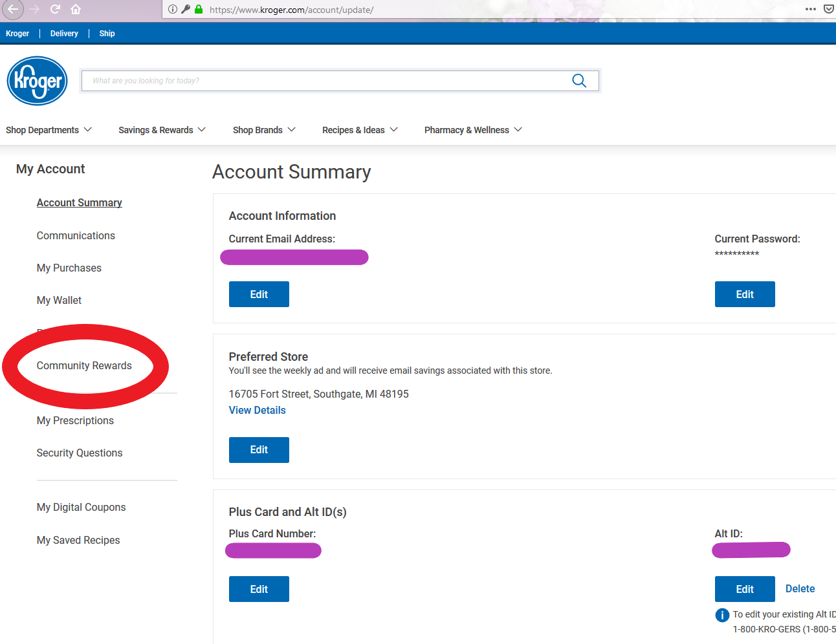Click the blue info icon near Alt ID note
836x644 pixels.
click(x=722, y=616)
